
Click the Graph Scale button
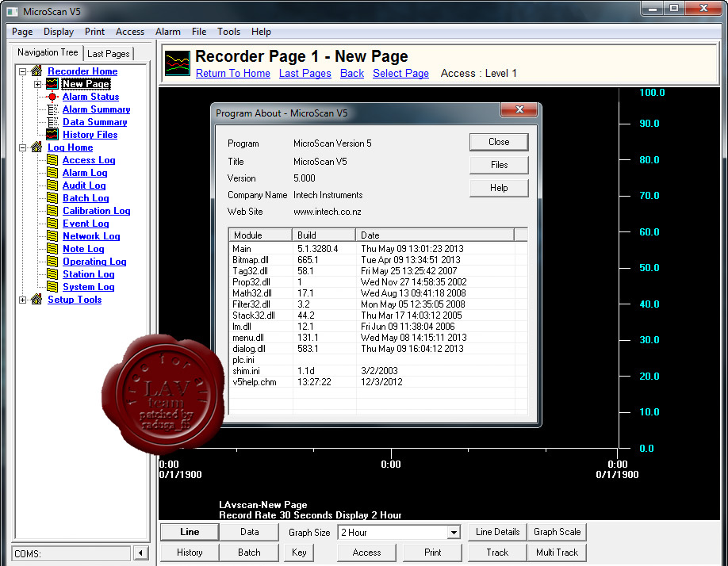click(557, 532)
